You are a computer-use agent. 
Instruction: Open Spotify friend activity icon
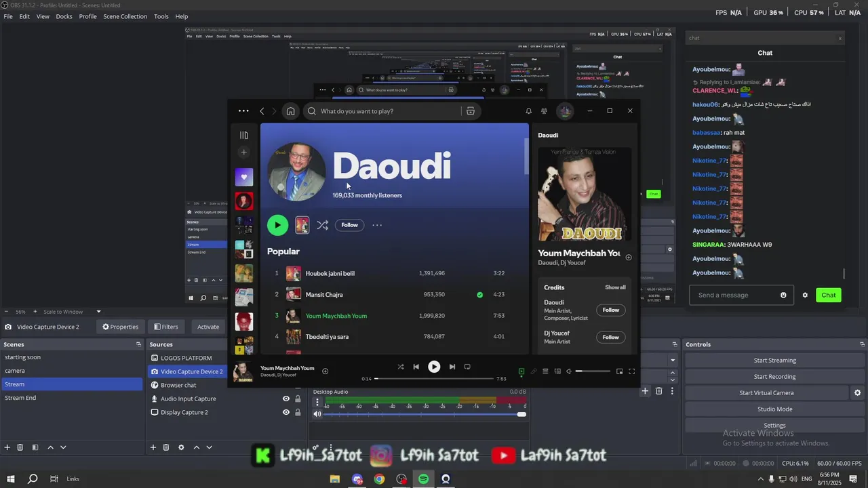pyautogui.click(x=544, y=111)
